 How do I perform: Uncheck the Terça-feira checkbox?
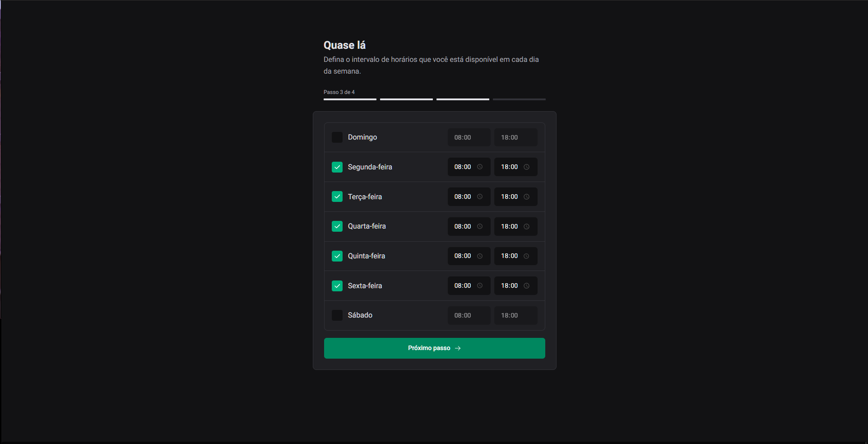point(337,196)
